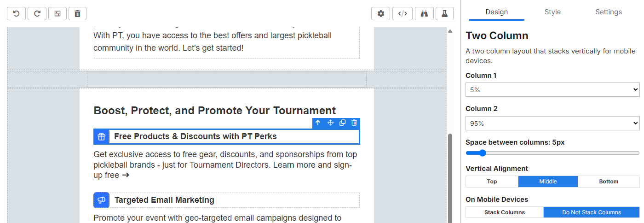The image size is (644, 223).
Task: Move selected block up with arrow icon
Action: [x=318, y=123]
